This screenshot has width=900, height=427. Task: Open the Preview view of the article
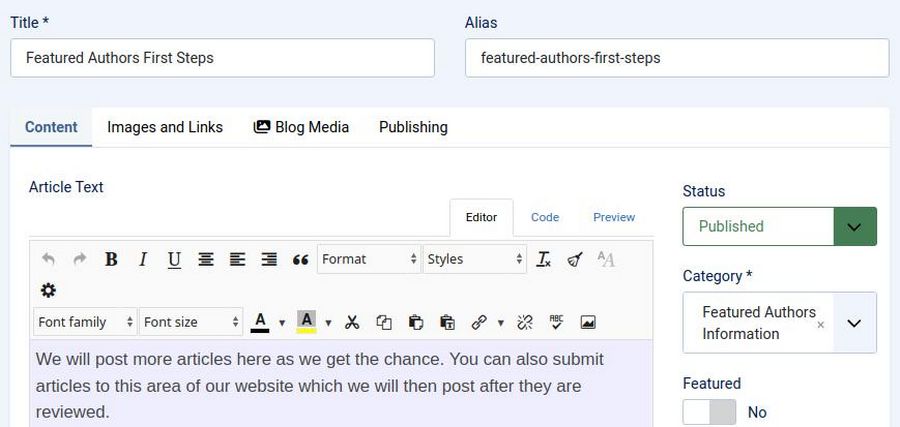pyautogui.click(x=614, y=217)
